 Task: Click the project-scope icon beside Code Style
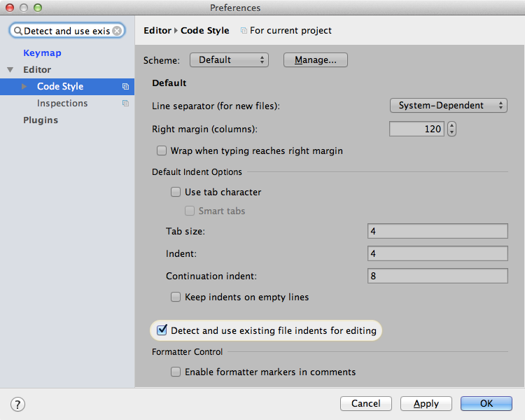125,87
